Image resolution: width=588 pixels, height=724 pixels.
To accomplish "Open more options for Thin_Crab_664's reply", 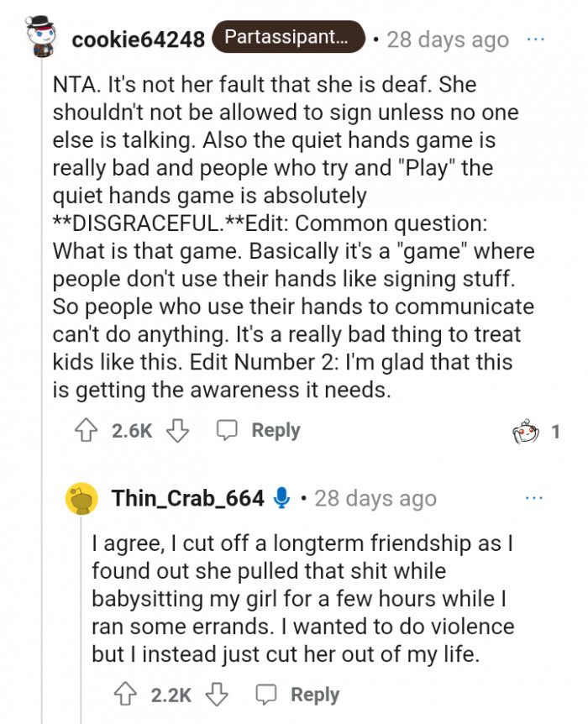I will [x=534, y=498].
